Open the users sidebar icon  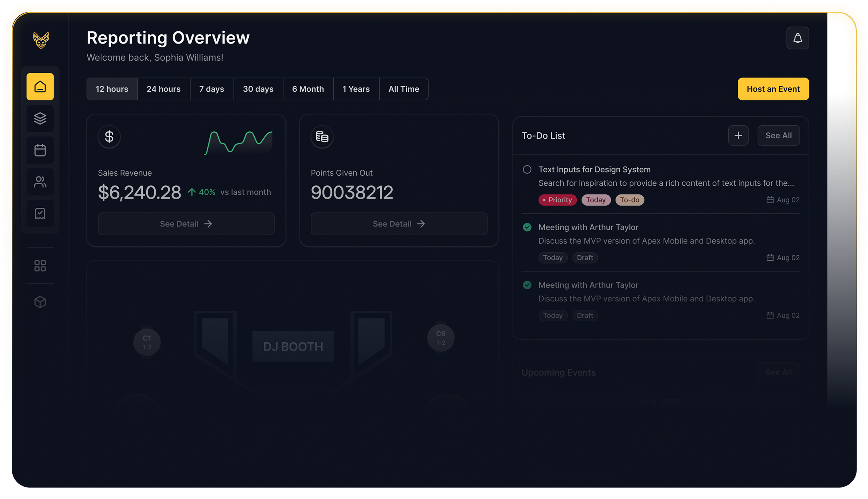[x=40, y=182]
